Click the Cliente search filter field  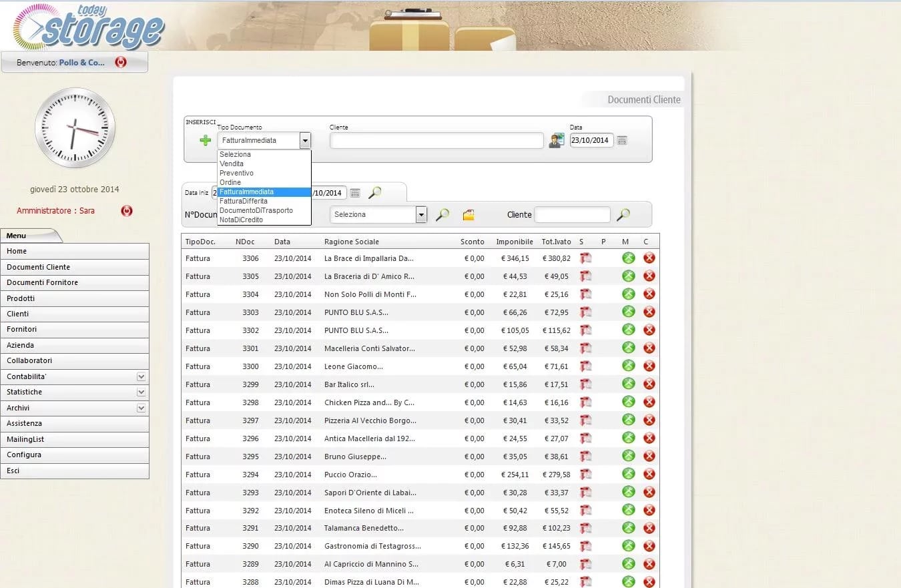click(x=572, y=215)
